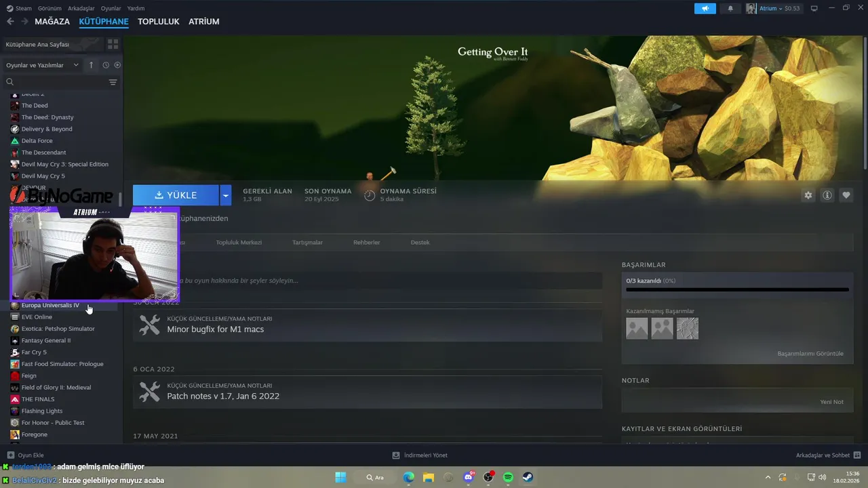Open the game settings gear icon
This screenshot has height=488, width=868.
[808, 195]
